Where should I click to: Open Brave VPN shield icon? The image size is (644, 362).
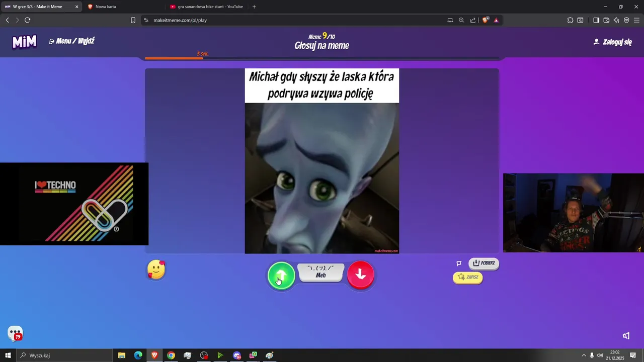point(626,20)
